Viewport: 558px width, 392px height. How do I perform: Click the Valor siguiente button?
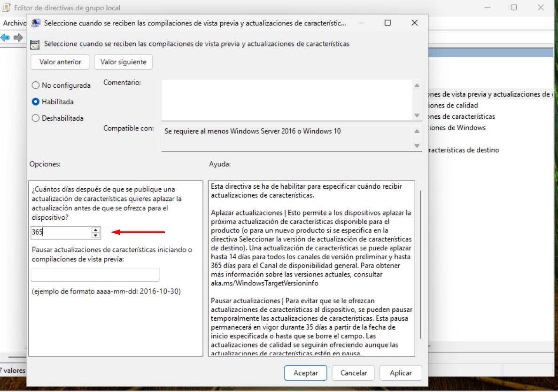123,61
